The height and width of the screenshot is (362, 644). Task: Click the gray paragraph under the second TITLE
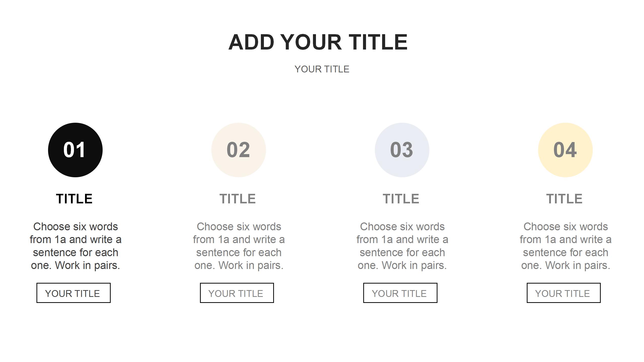[239, 246]
